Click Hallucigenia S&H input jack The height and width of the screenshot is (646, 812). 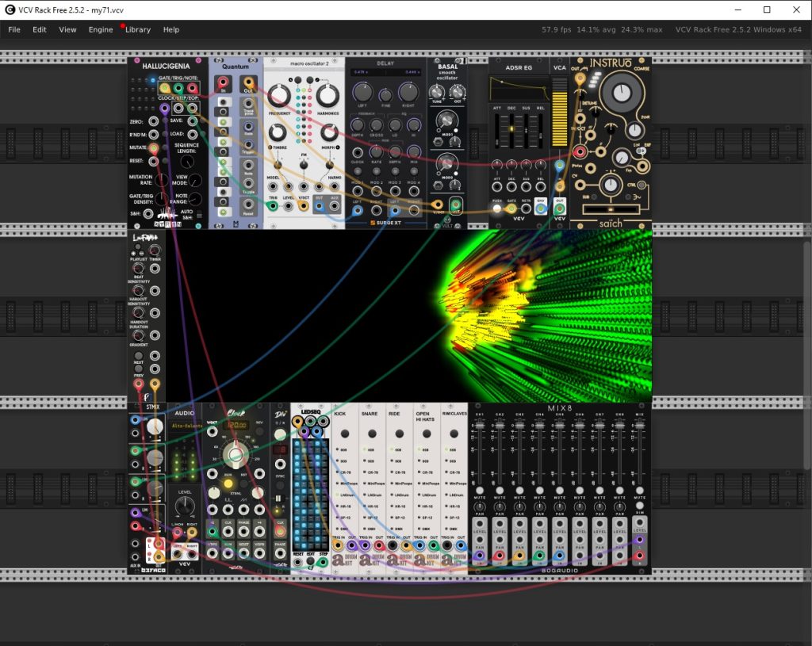[x=148, y=213]
